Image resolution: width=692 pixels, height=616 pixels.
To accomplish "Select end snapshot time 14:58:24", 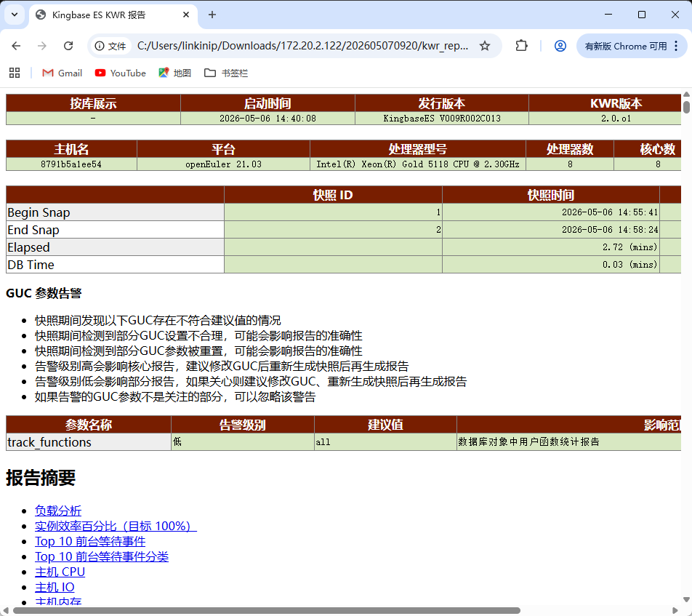I will [x=551, y=230].
